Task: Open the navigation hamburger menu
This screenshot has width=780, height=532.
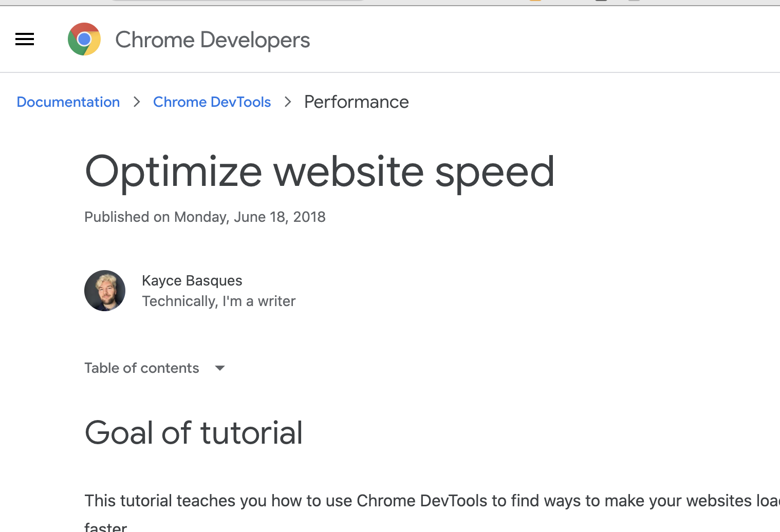Action: click(24, 39)
